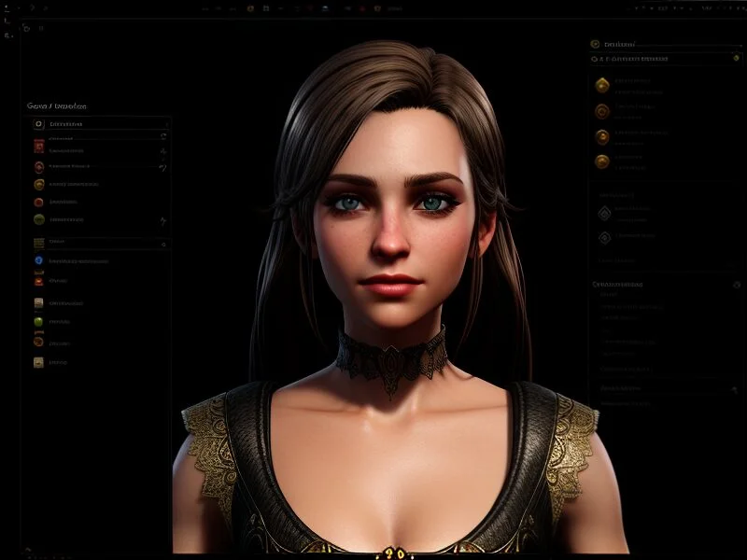Click the orange icon in the top center toolbar
This screenshot has width=747, height=560.
pyautogui.click(x=250, y=8)
